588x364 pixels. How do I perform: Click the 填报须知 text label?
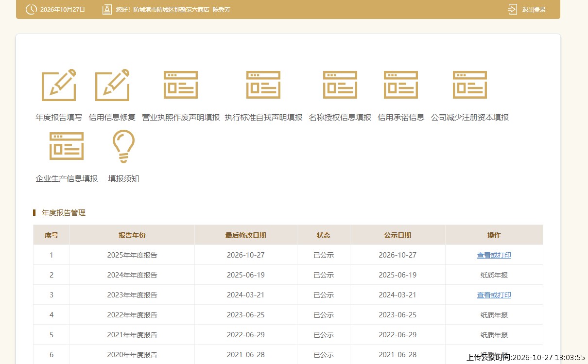point(124,178)
